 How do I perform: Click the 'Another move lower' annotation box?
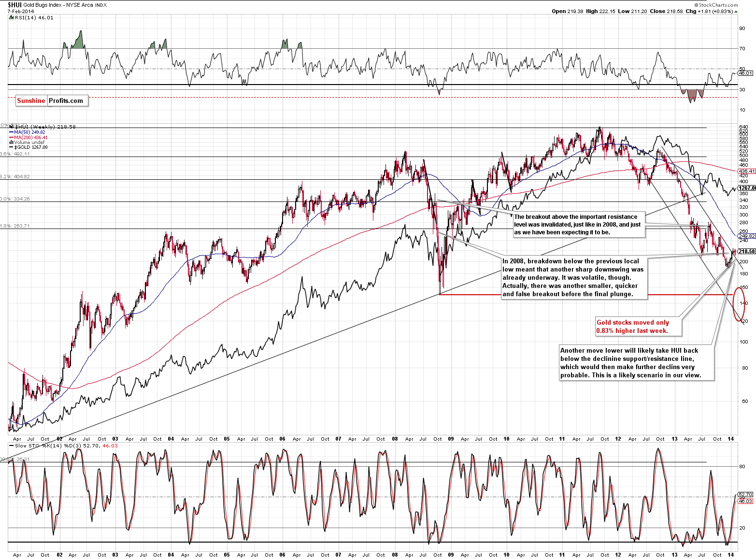point(636,363)
